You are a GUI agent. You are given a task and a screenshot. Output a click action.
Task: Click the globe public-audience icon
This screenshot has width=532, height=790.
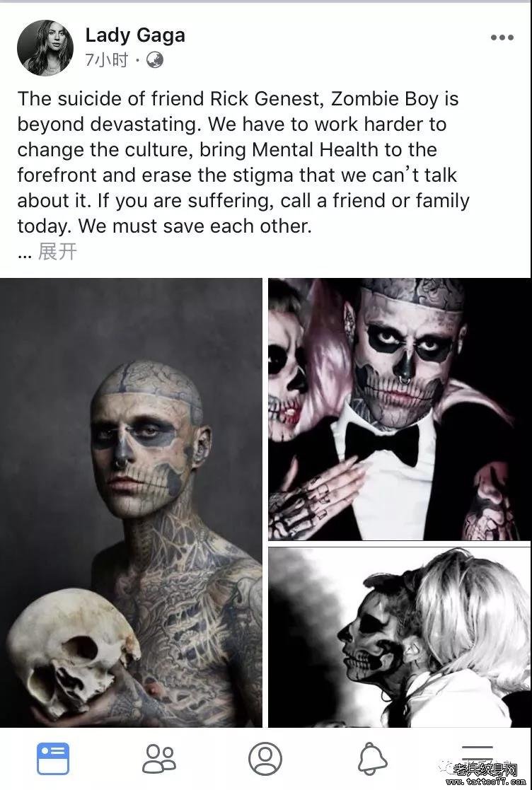pos(155,60)
